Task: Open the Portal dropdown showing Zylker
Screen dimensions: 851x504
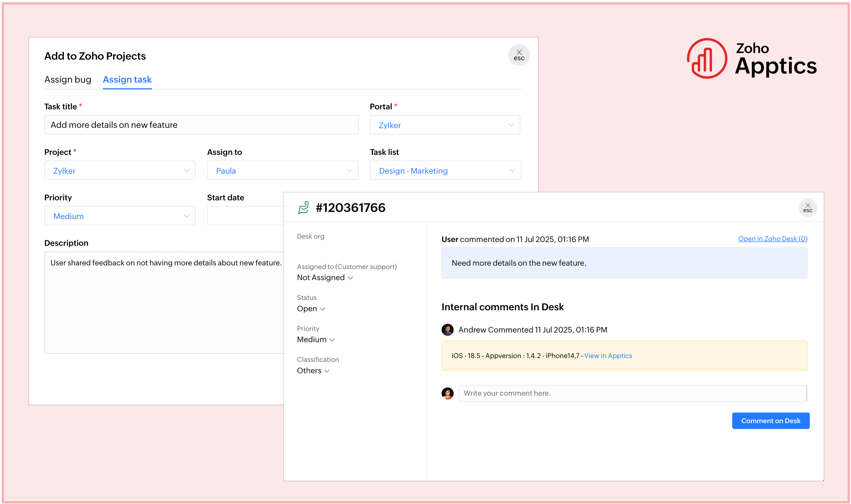Action: [445, 125]
